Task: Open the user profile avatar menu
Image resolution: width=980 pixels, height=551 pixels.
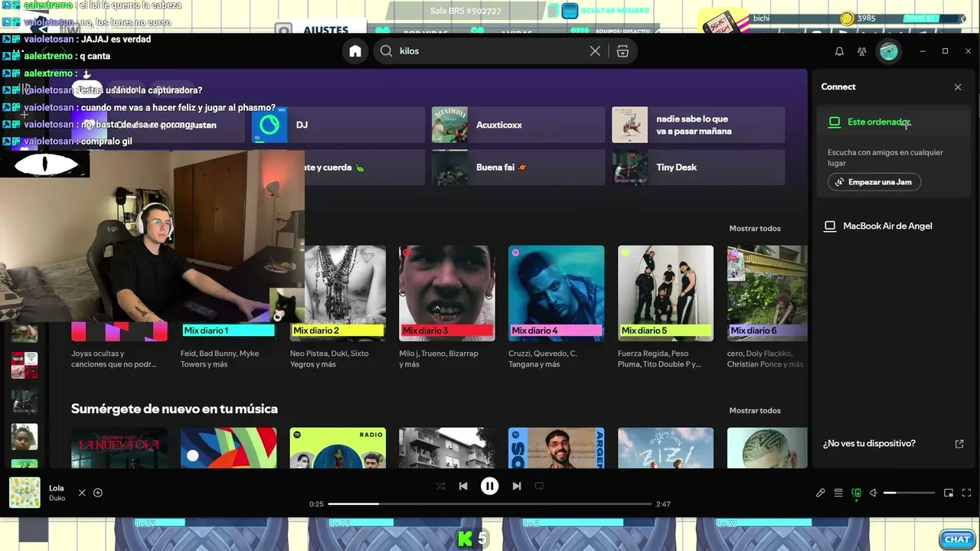Action: 889,51
